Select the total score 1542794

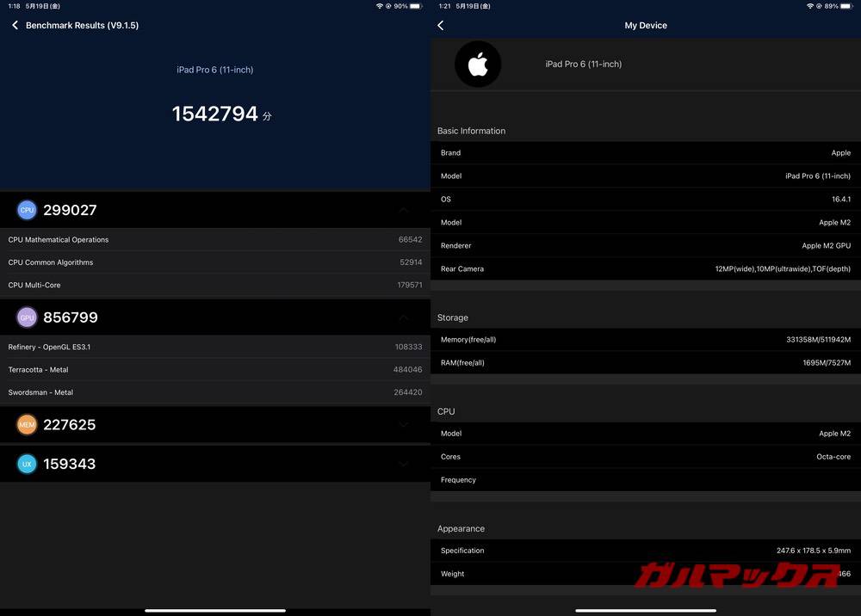coord(215,113)
